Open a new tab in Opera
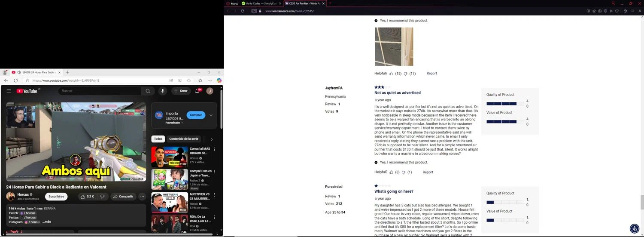The image size is (644, 237). click(x=330, y=3)
